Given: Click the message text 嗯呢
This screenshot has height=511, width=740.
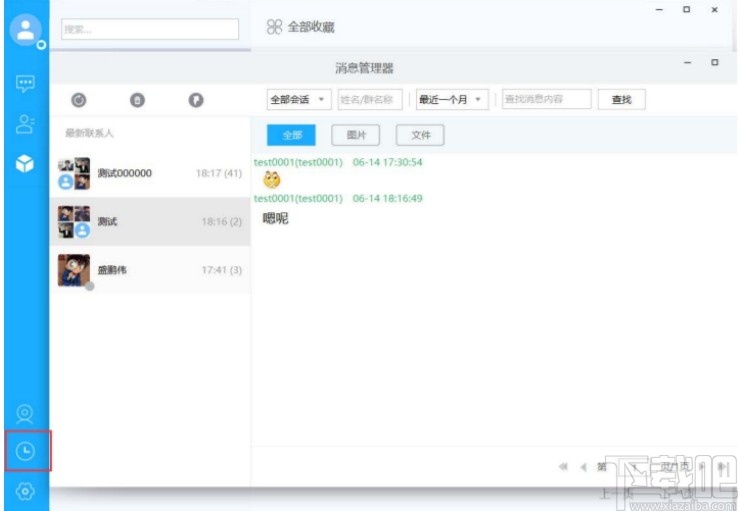Looking at the screenshot, I should click(x=275, y=218).
